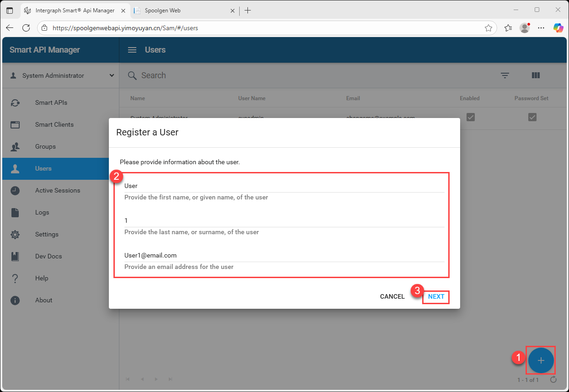Toggle the hamburger navigation menu
The image size is (569, 392).
point(132,50)
